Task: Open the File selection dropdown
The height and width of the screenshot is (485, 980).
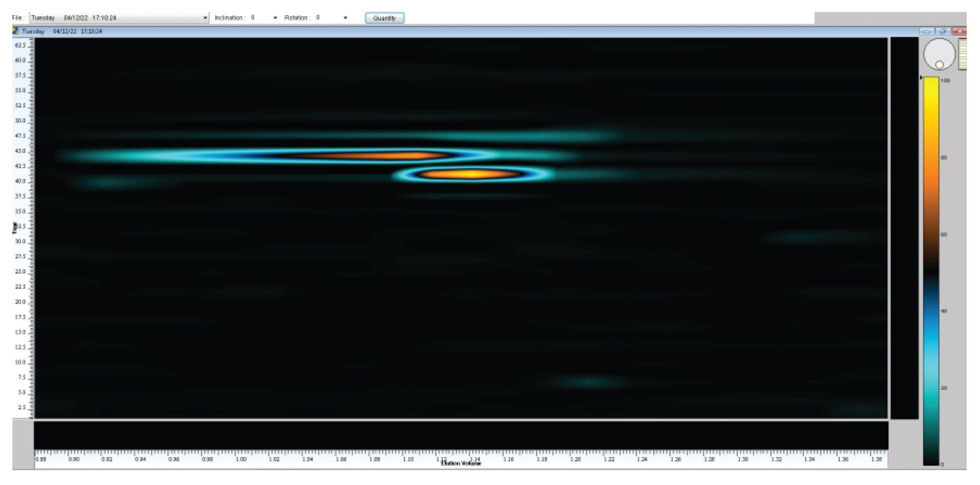Action: (119, 18)
